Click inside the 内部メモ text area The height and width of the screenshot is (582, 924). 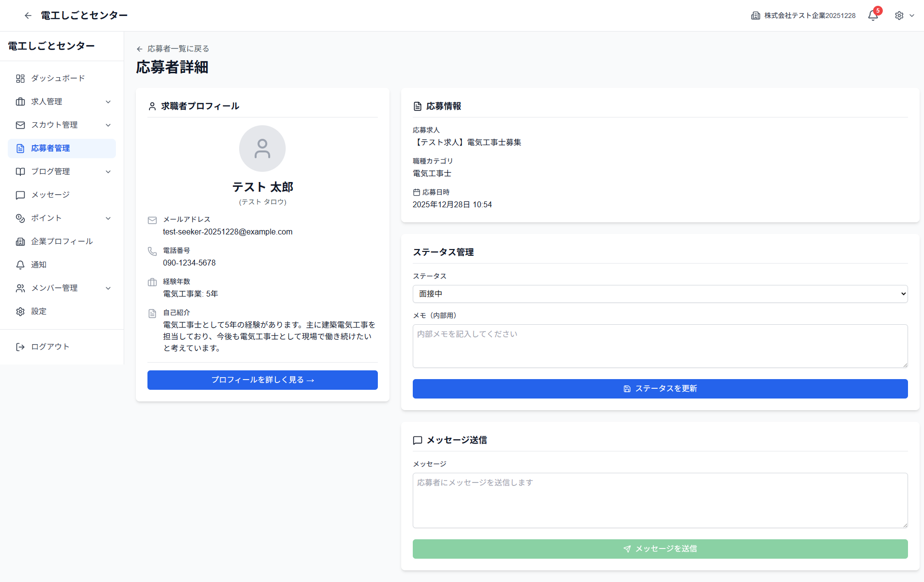(659, 346)
